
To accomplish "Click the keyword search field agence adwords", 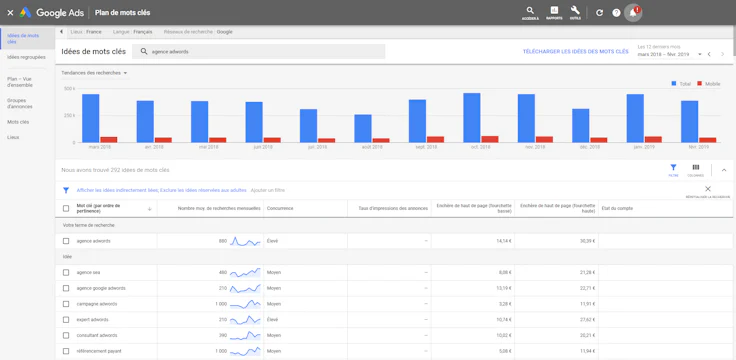I will 259,52.
